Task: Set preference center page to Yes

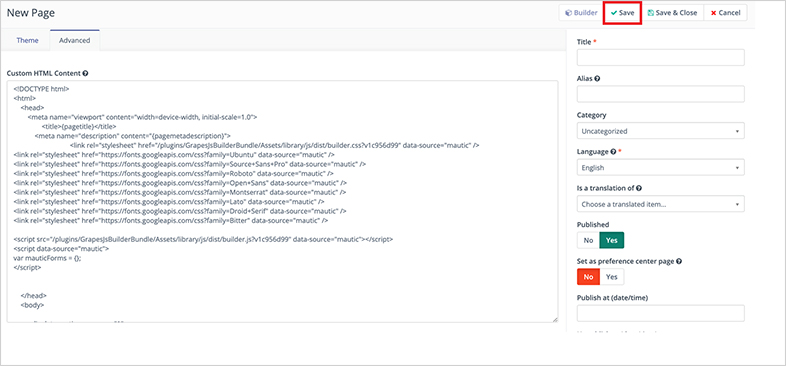Action: coord(612,277)
